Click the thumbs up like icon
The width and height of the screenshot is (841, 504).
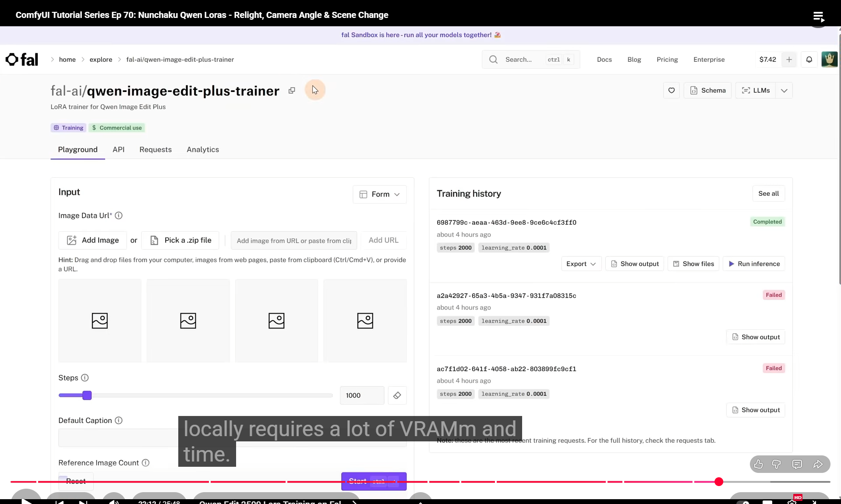coord(759,464)
